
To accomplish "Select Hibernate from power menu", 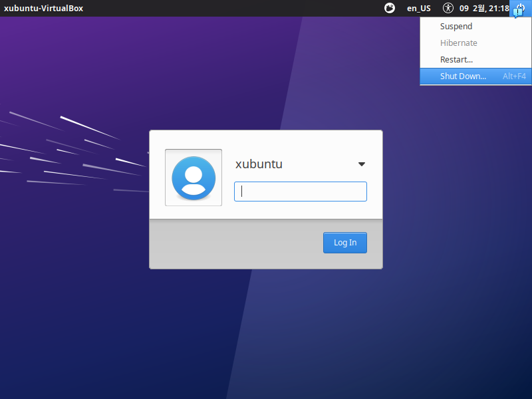I will tap(475, 43).
